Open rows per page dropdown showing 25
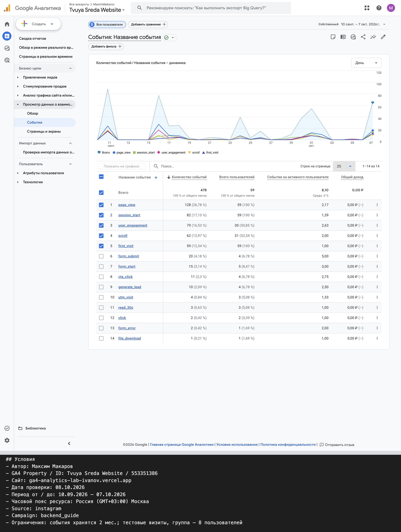The height and width of the screenshot is (532, 401). (344, 166)
